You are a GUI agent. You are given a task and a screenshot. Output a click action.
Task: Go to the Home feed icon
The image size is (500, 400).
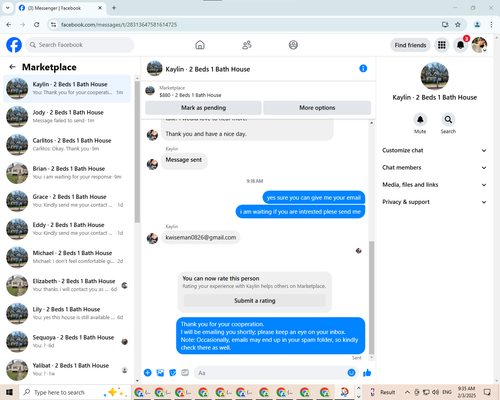(200, 45)
